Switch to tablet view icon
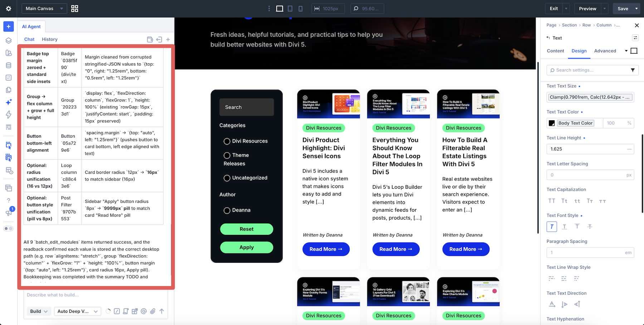This screenshot has width=644, height=325. (290, 9)
